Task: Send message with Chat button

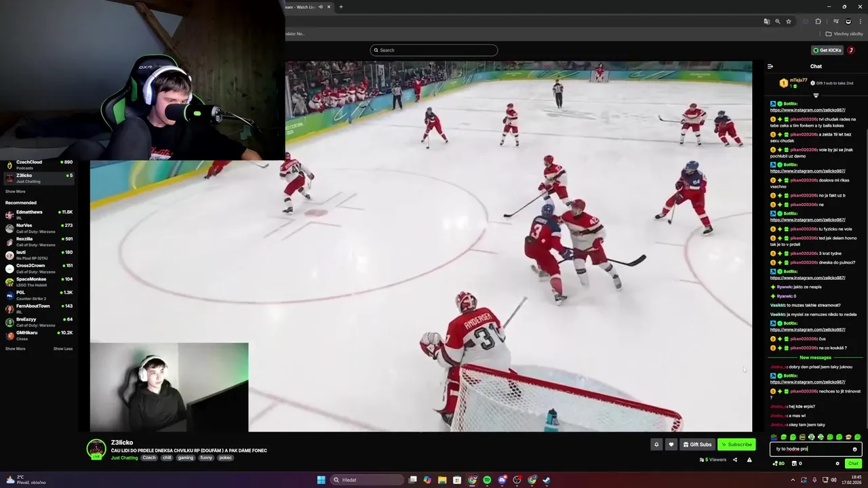Action: coord(853,464)
